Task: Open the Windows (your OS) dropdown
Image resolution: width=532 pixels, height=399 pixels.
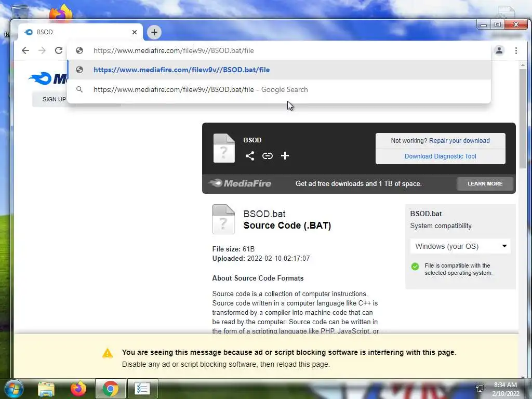Action: coord(460,246)
